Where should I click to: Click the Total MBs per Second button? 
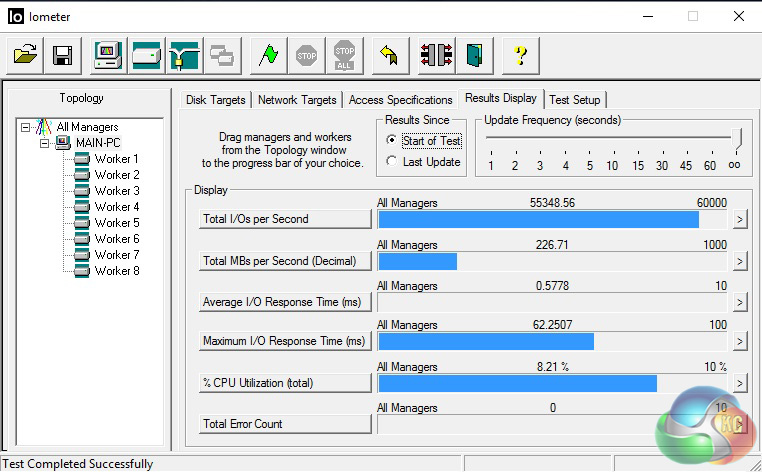pyautogui.click(x=286, y=261)
